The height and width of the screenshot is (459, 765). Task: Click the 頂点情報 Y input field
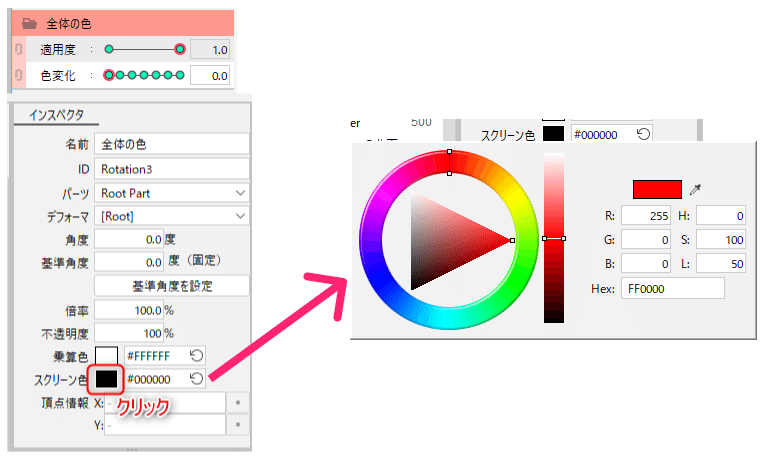click(x=164, y=425)
